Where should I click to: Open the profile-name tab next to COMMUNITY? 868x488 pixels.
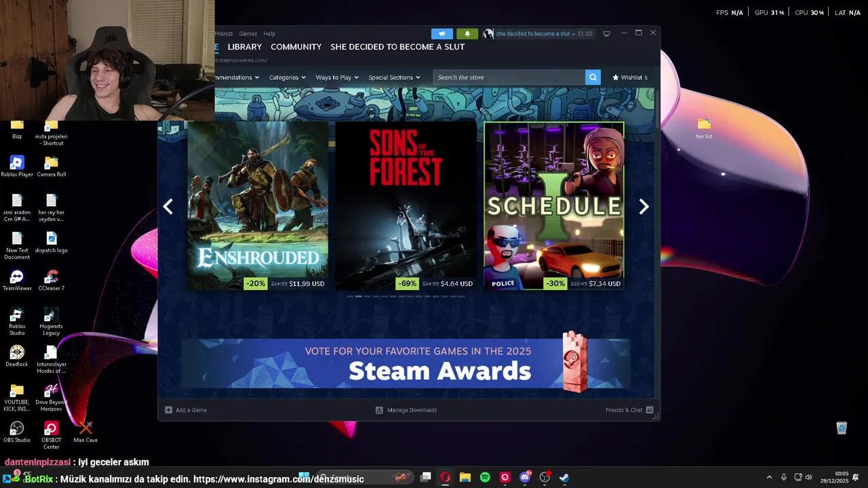[x=397, y=47]
